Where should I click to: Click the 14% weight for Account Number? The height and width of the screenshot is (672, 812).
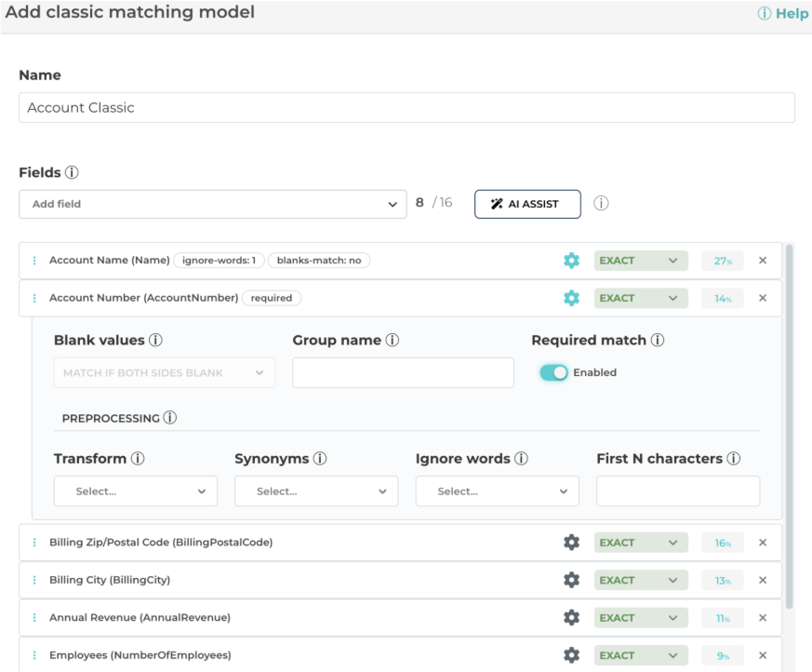pyautogui.click(x=723, y=299)
